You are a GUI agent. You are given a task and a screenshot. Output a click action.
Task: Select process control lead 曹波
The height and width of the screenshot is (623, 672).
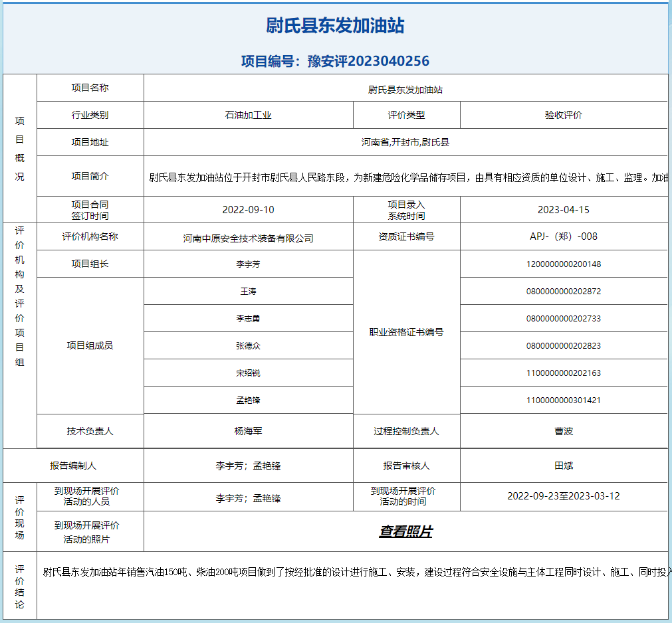pos(563,431)
